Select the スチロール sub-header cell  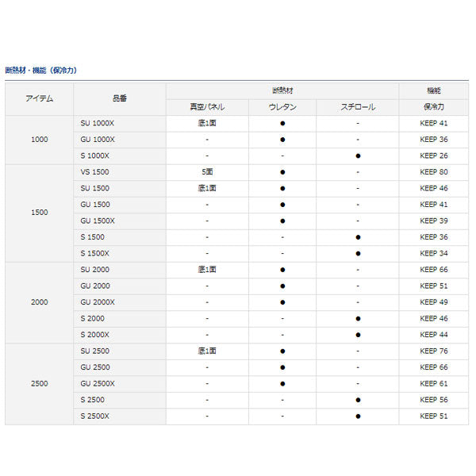pyautogui.click(x=358, y=107)
